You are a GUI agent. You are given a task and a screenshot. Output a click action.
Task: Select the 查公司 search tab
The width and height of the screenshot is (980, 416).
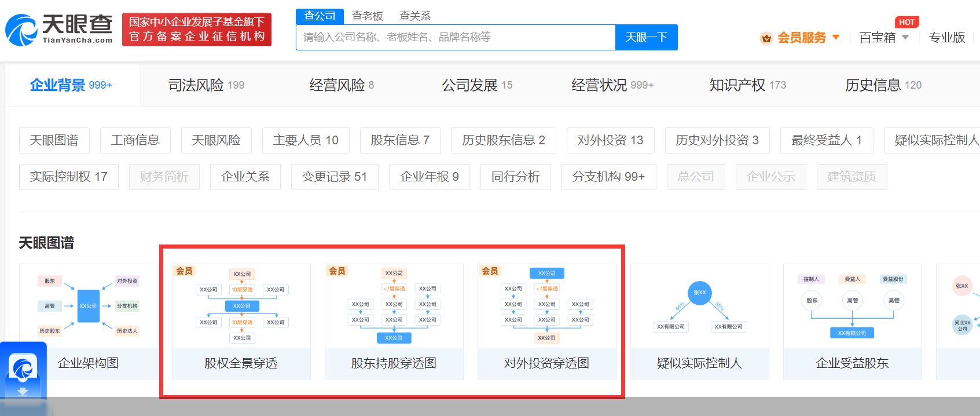320,16
